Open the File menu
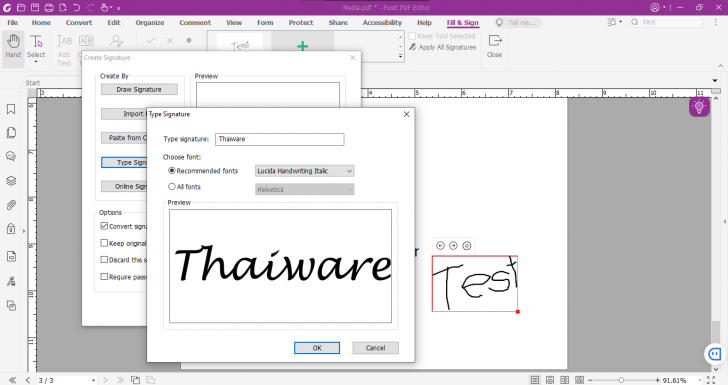Viewport: 728px width, 385px height. pyautogui.click(x=13, y=22)
